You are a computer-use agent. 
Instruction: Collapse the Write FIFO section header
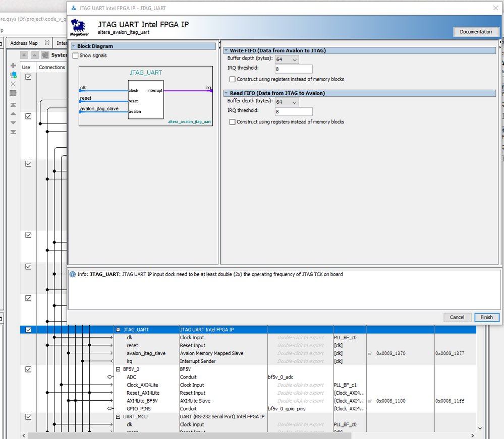pos(227,50)
